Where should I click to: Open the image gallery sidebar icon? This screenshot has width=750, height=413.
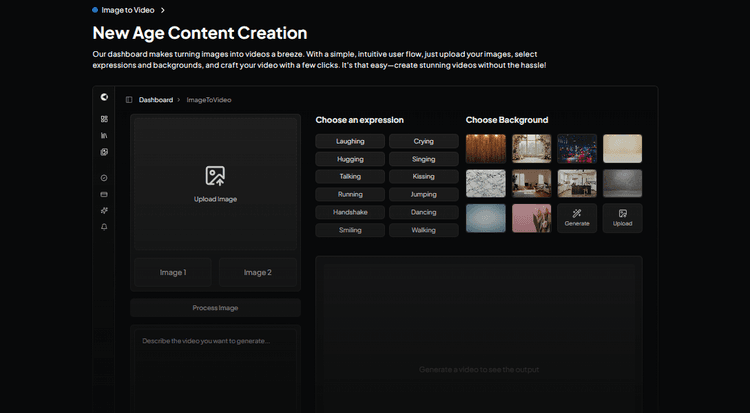(104, 152)
